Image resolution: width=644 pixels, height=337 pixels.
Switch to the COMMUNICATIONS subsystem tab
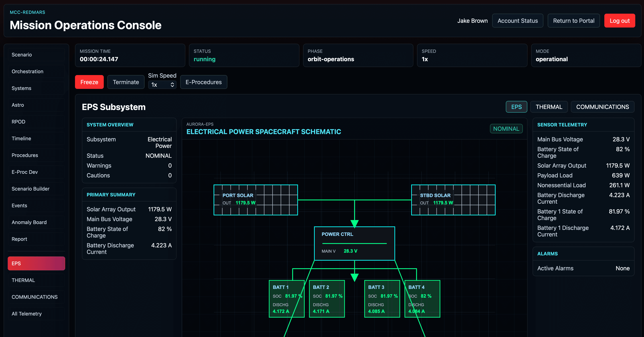click(602, 107)
